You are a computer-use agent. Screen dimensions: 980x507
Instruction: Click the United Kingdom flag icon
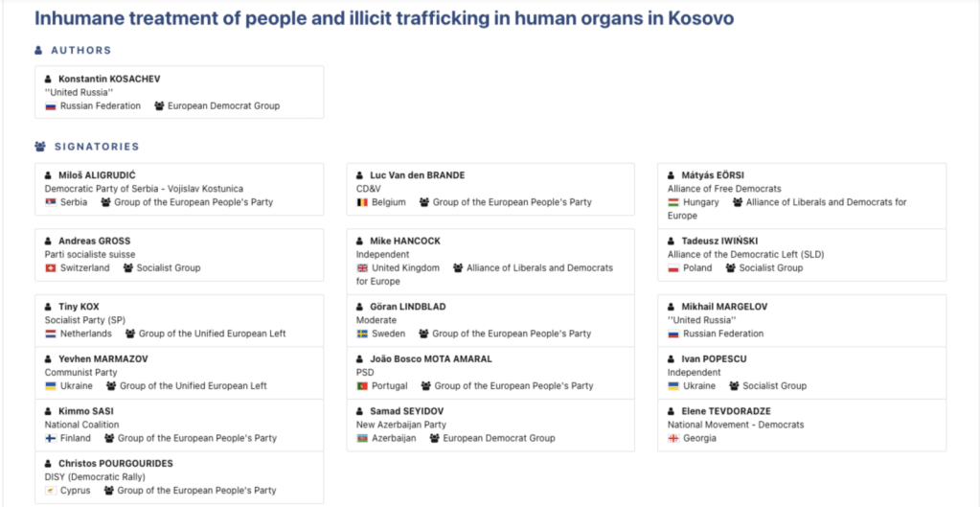coord(362,268)
